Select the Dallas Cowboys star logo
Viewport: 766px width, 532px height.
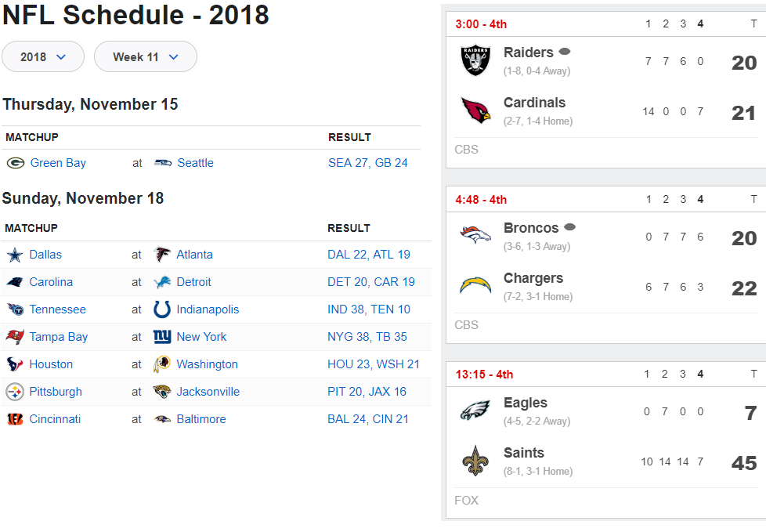click(15, 255)
